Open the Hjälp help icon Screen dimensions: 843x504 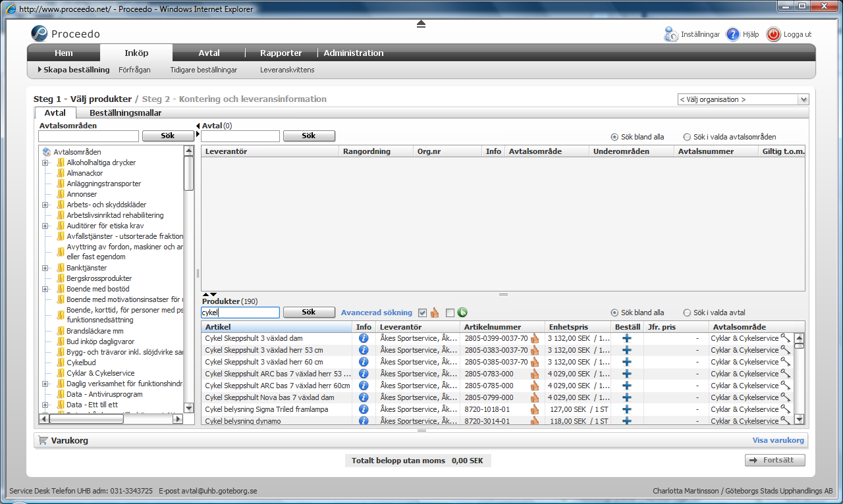[x=733, y=34]
